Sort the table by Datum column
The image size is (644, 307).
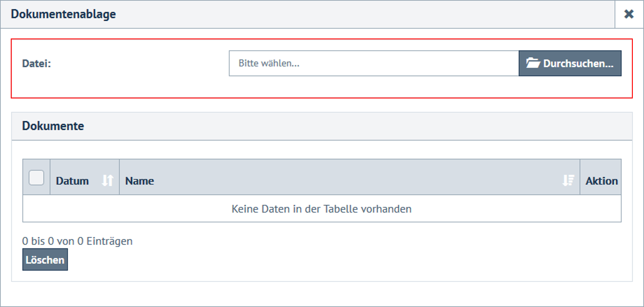pyautogui.click(x=72, y=181)
